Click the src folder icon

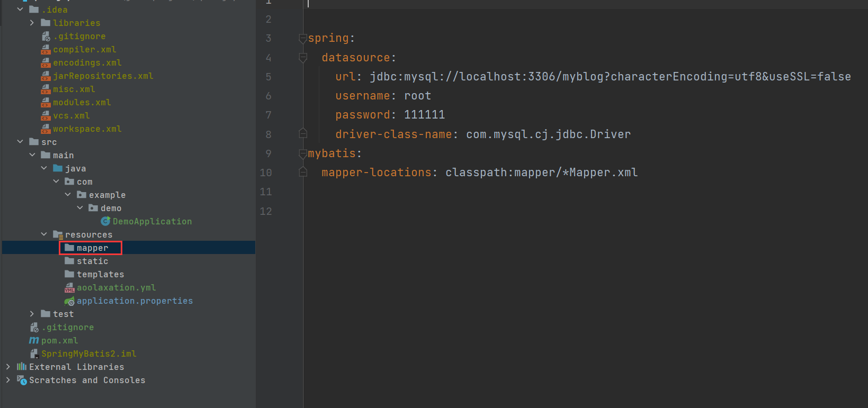[x=34, y=142]
